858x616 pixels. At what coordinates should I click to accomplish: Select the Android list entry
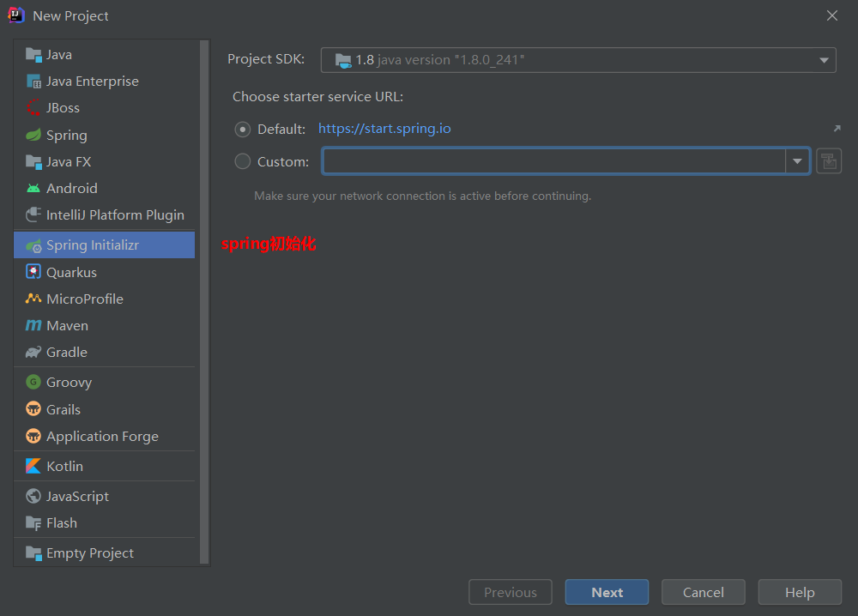coord(104,188)
